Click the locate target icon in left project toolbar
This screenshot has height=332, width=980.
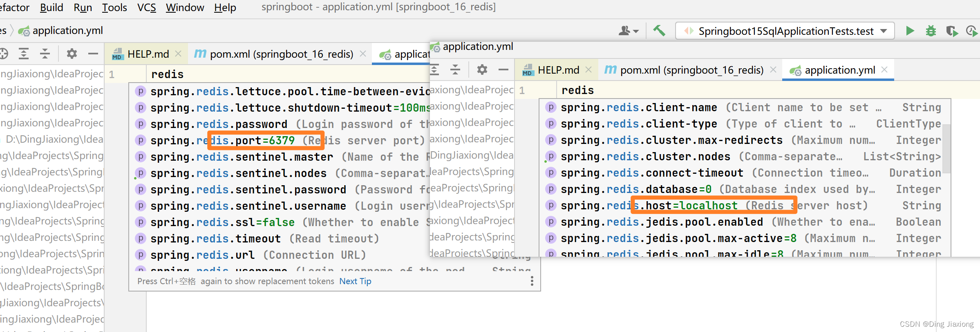3,54
